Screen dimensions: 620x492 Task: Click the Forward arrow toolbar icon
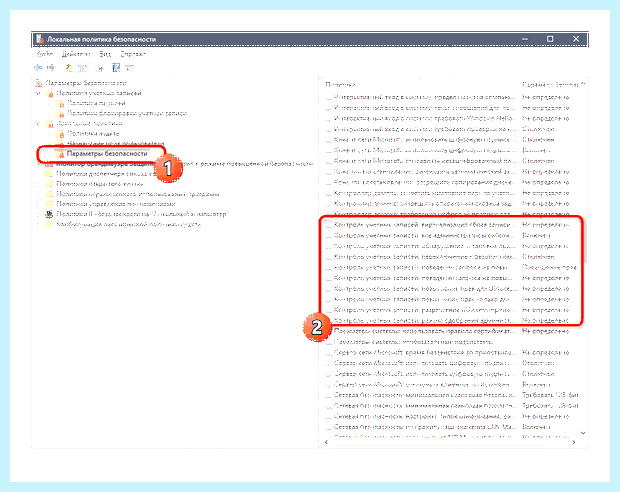(51, 68)
